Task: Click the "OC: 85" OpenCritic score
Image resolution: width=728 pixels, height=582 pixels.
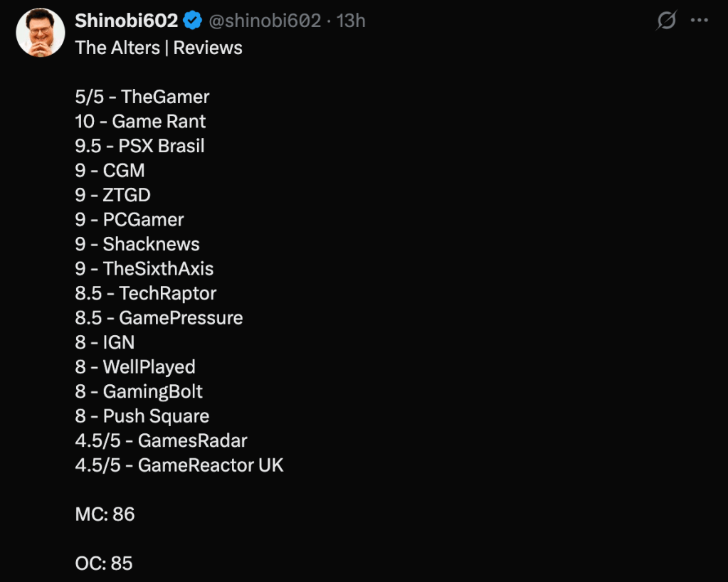Action: click(104, 564)
